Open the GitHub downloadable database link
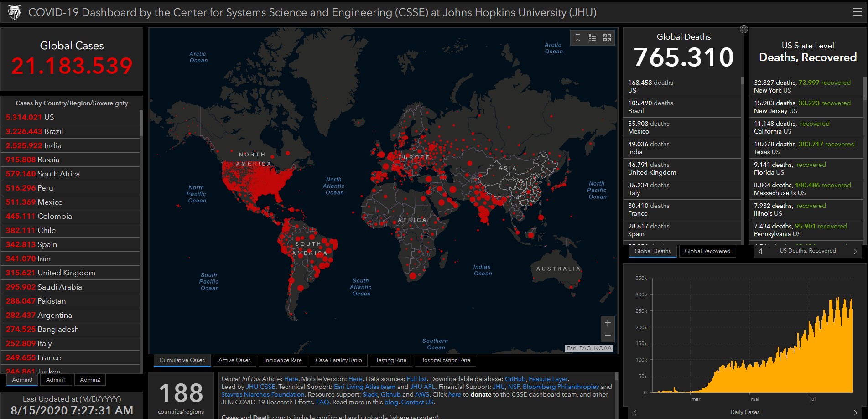This screenshot has width=868, height=419. click(515, 379)
